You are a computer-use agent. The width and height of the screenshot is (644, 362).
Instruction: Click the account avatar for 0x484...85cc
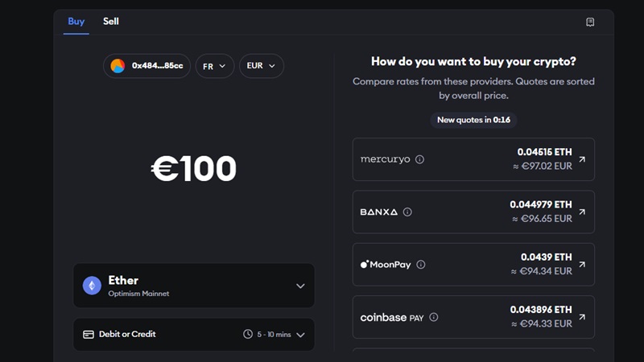[x=118, y=66]
